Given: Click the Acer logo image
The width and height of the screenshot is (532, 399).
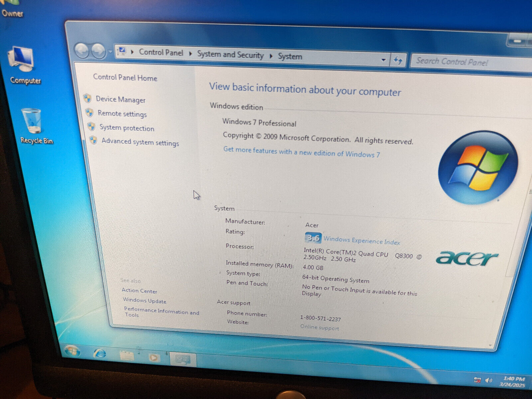Looking at the screenshot, I should coord(467,258).
